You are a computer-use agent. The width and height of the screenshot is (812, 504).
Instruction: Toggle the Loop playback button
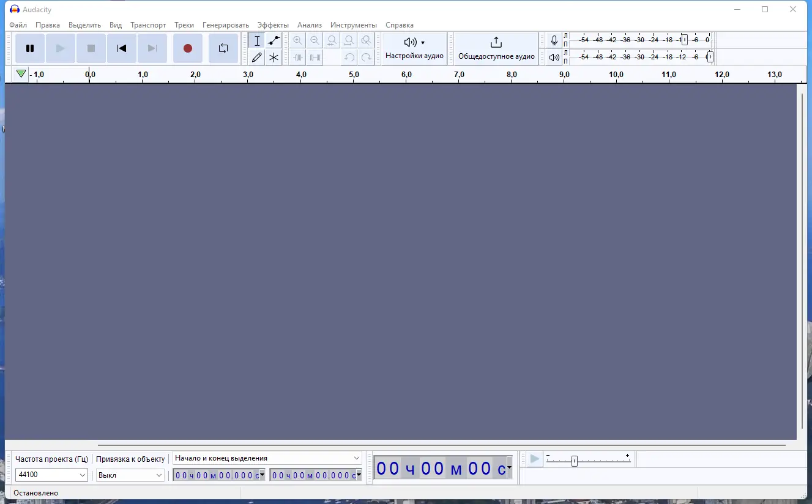223,48
